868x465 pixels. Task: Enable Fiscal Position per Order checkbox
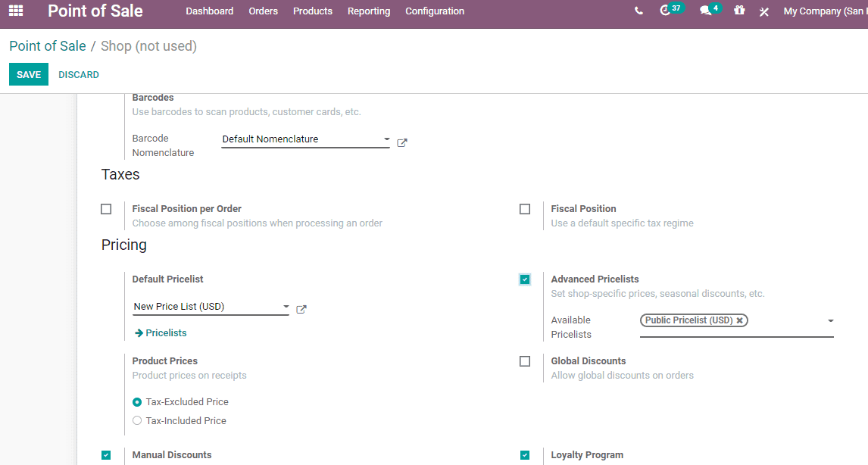(x=106, y=209)
